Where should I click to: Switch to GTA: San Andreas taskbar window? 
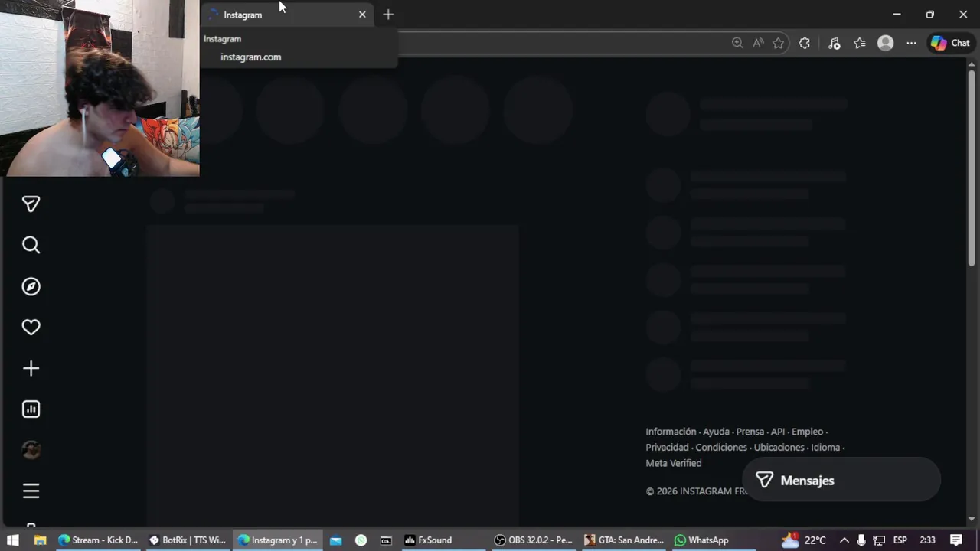623,540
